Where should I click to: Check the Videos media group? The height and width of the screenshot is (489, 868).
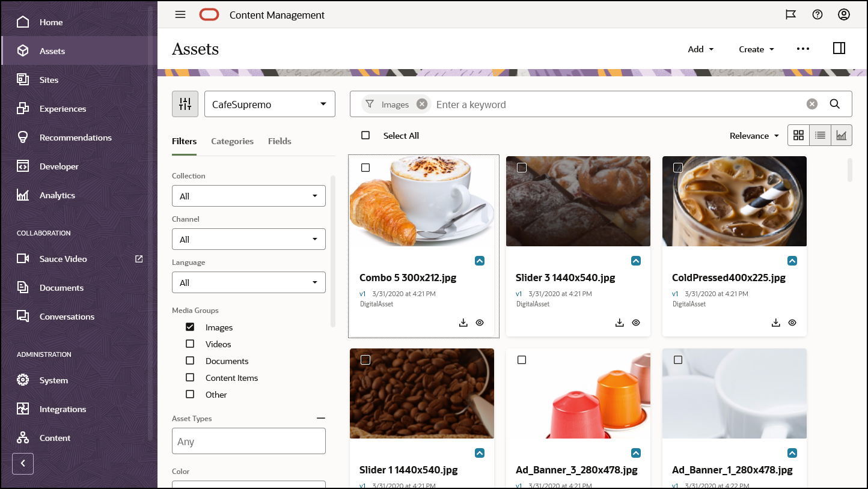point(190,344)
